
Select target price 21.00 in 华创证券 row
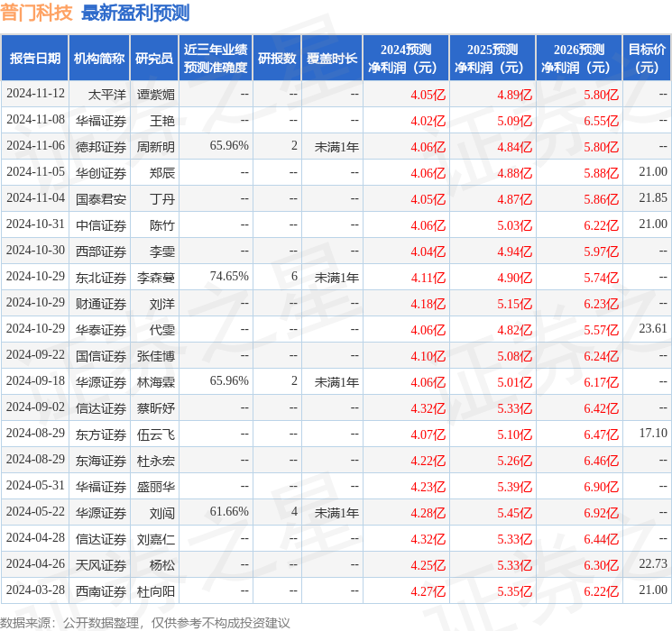pyautogui.click(x=653, y=172)
